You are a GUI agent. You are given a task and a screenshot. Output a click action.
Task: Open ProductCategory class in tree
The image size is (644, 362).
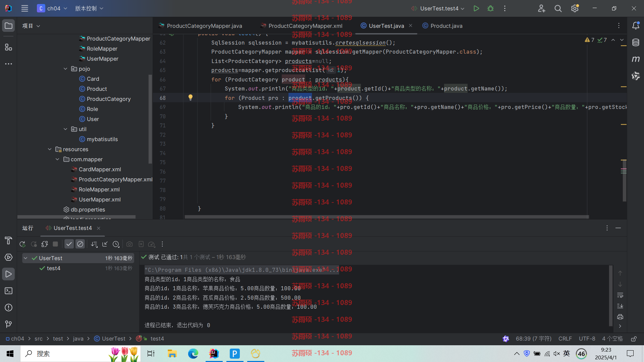coord(109,99)
